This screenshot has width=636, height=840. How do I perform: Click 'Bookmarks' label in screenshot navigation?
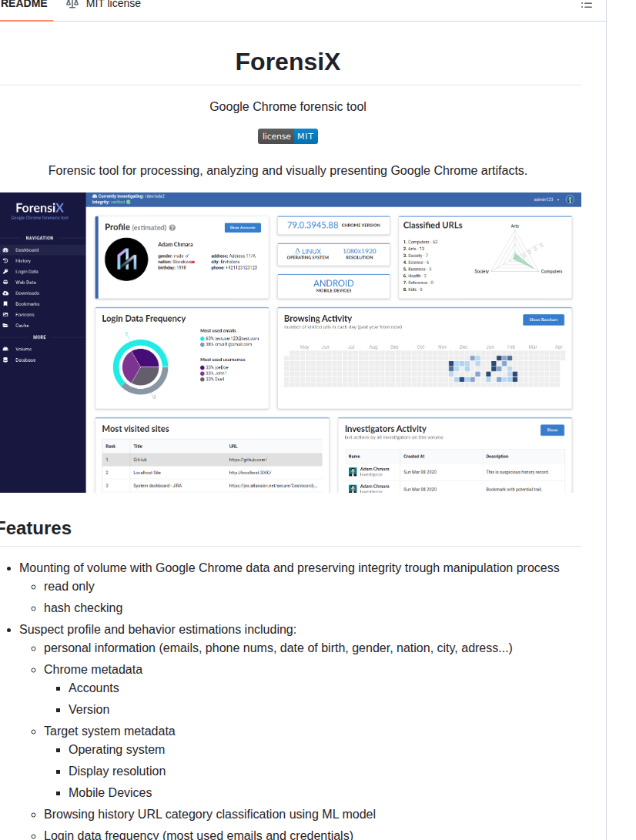click(27, 304)
